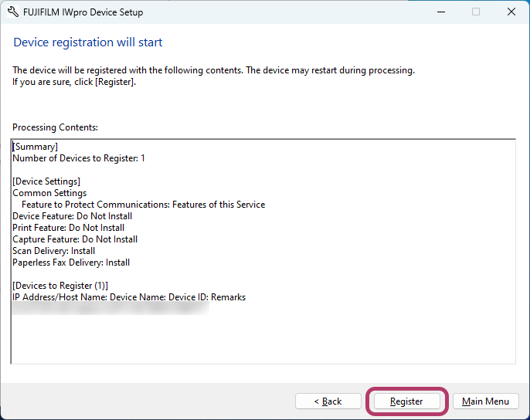Go back with the < Back button
The height and width of the screenshot is (420, 530).
coord(328,401)
